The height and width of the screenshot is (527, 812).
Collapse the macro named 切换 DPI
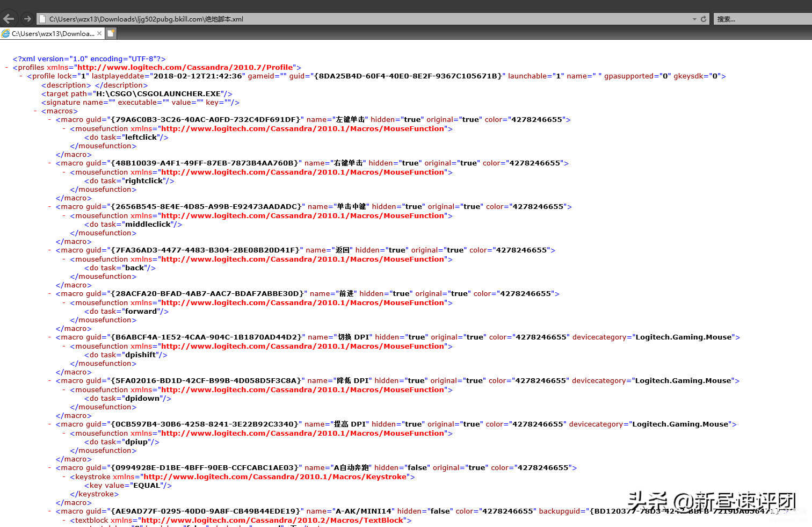50,337
